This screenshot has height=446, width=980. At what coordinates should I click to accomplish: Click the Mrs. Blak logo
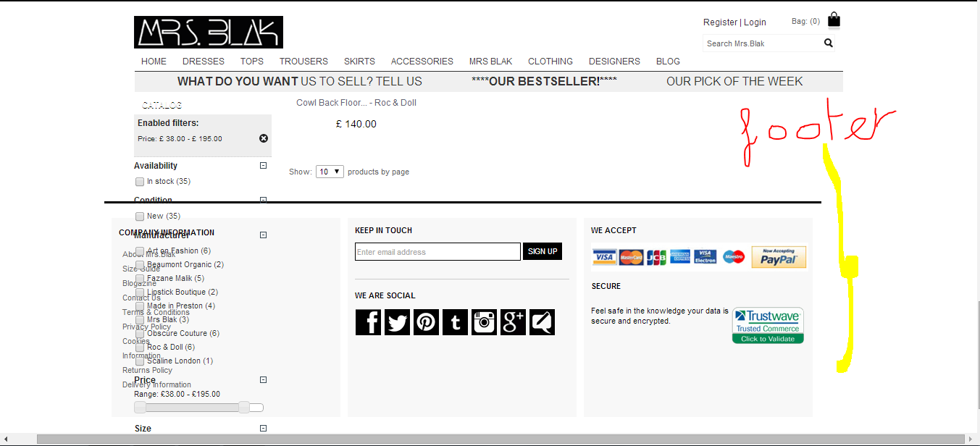209,33
